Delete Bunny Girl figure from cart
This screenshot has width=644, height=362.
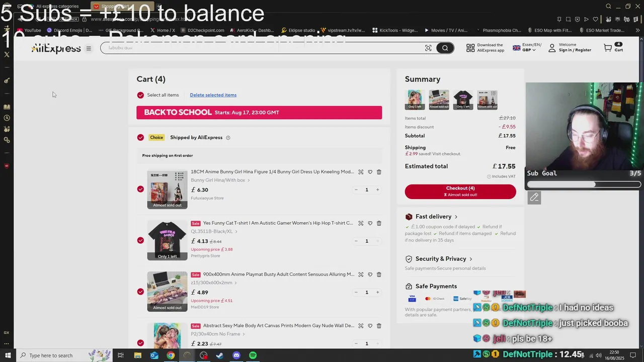[379, 172]
